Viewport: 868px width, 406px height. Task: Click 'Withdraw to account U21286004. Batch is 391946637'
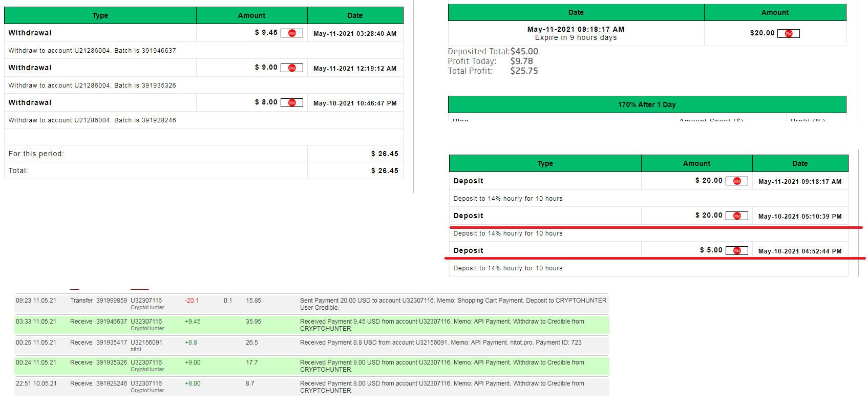(x=92, y=51)
